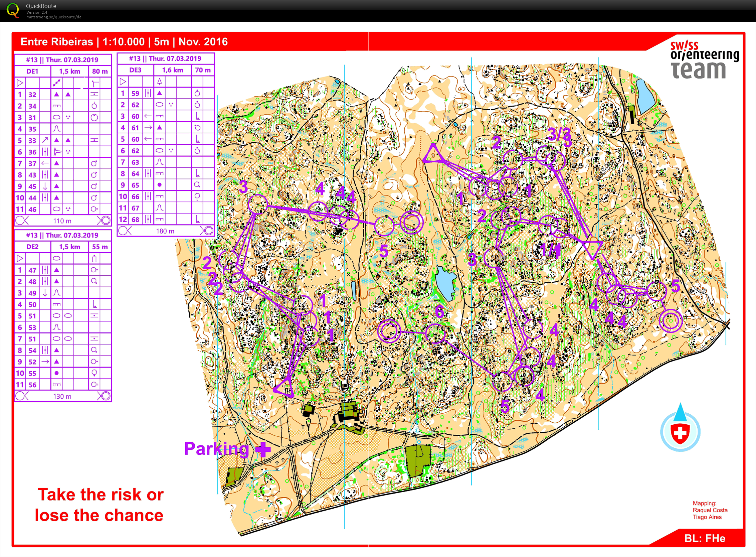The width and height of the screenshot is (756, 557).
Task: Click the Entre Ribeiras map title text
Action: coord(56,42)
